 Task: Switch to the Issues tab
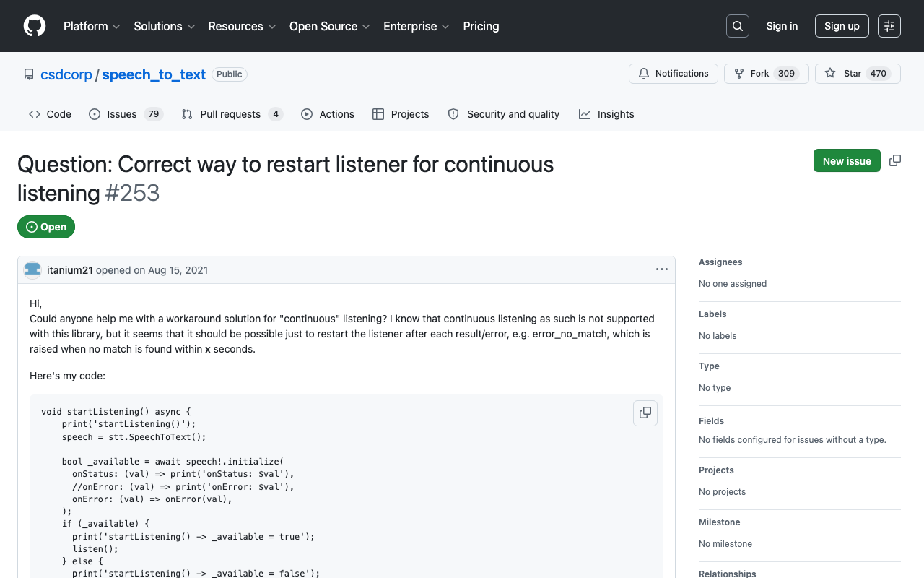tap(126, 114)
